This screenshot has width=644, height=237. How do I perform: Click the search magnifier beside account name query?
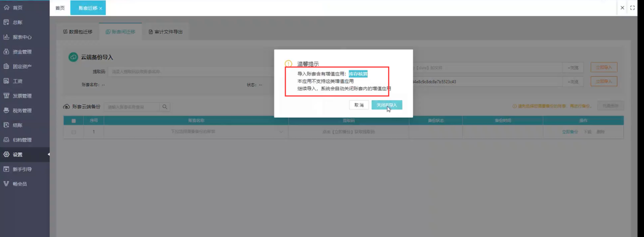point(165,107)
